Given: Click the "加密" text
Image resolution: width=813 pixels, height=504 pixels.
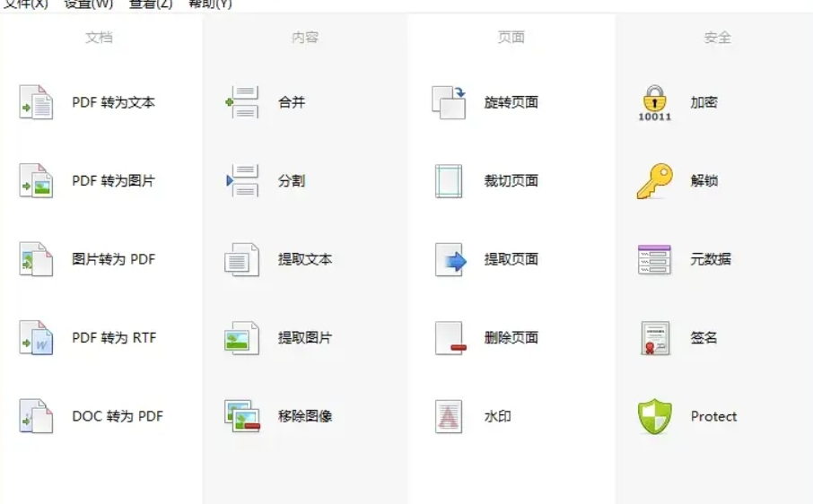Looking at the screenshot, I should pos(704,102).
